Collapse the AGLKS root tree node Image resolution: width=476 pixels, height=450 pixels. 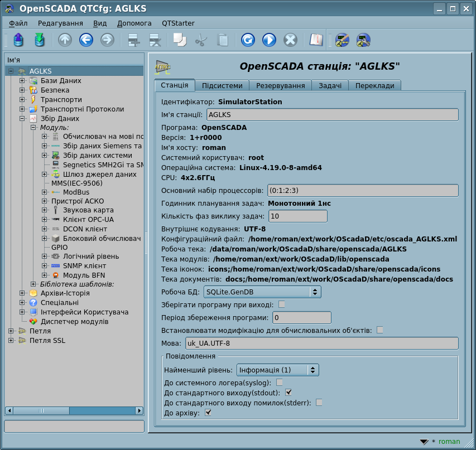click(11, 71)
